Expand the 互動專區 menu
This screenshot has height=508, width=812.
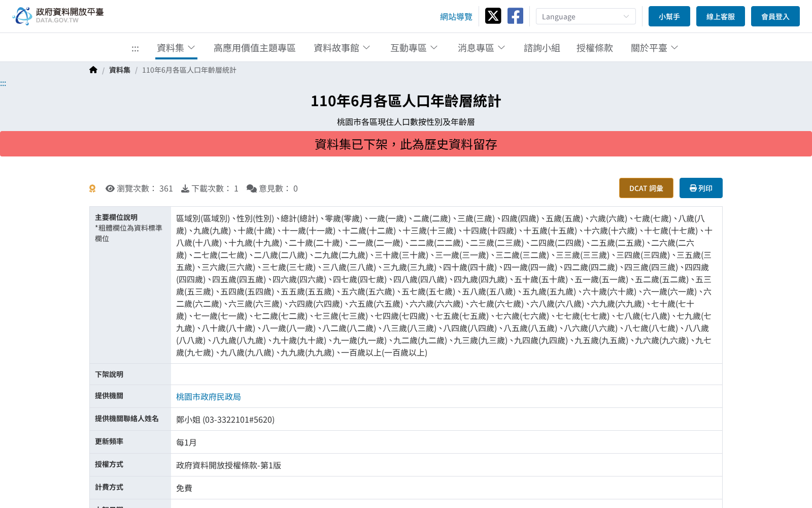[x=414, y=48]
